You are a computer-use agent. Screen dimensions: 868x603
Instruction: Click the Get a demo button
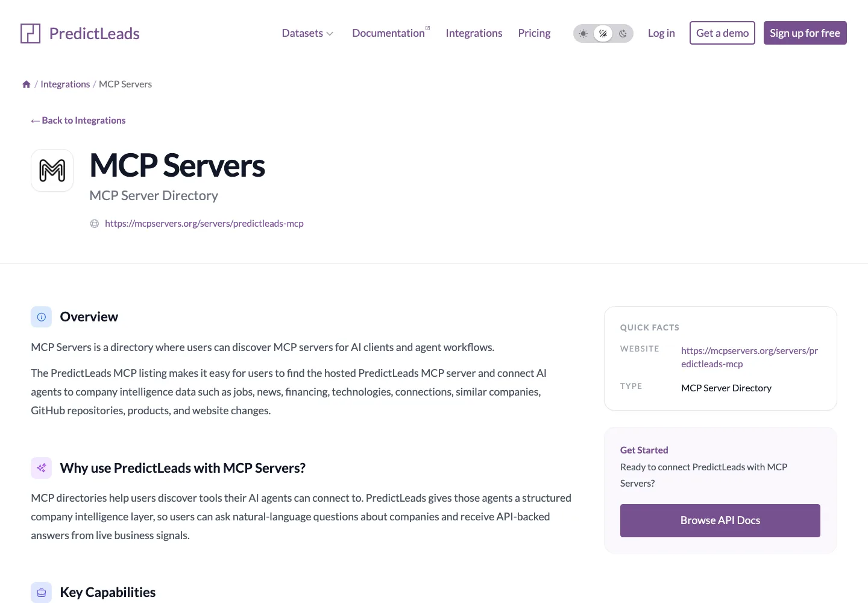click(722, 33)
